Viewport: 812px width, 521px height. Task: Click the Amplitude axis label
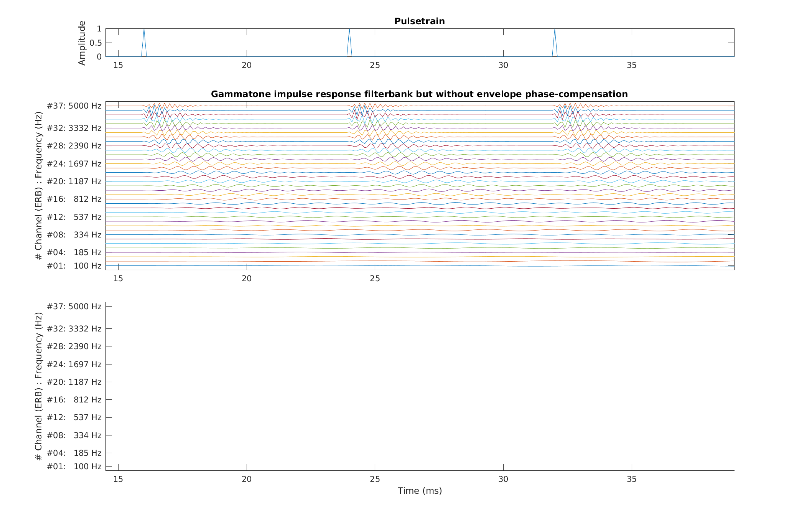[82, 43]
